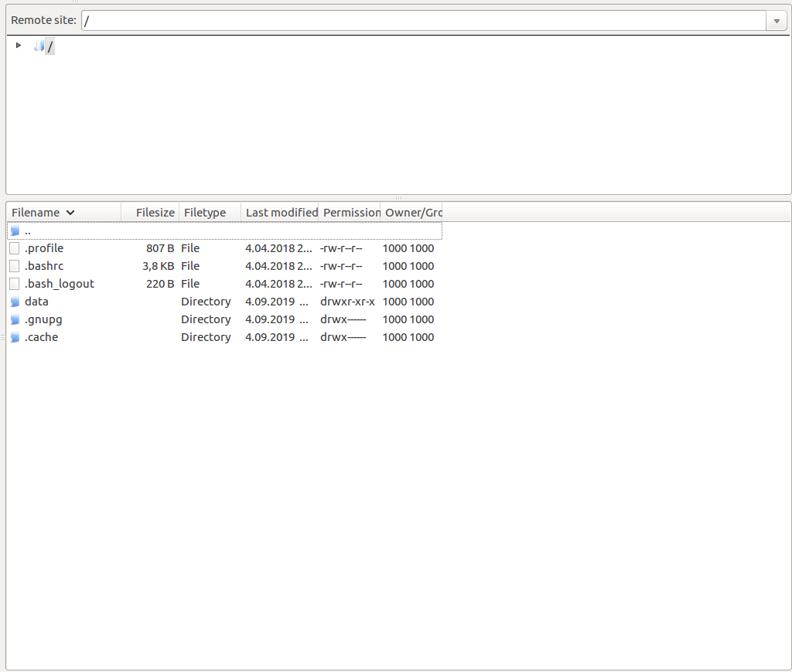Click the Filename sort direction arrow
The image size is (792, 672).
[70, 213]
